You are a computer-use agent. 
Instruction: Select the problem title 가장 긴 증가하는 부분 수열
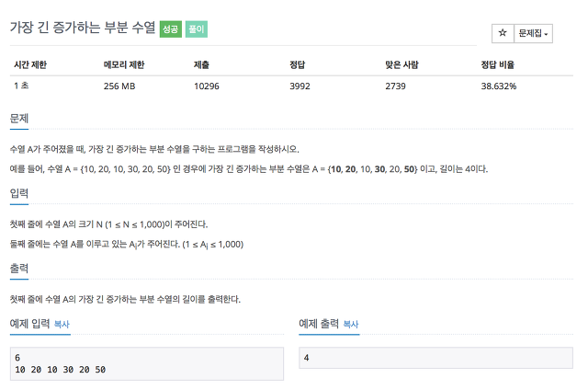[x=83, y=28]
